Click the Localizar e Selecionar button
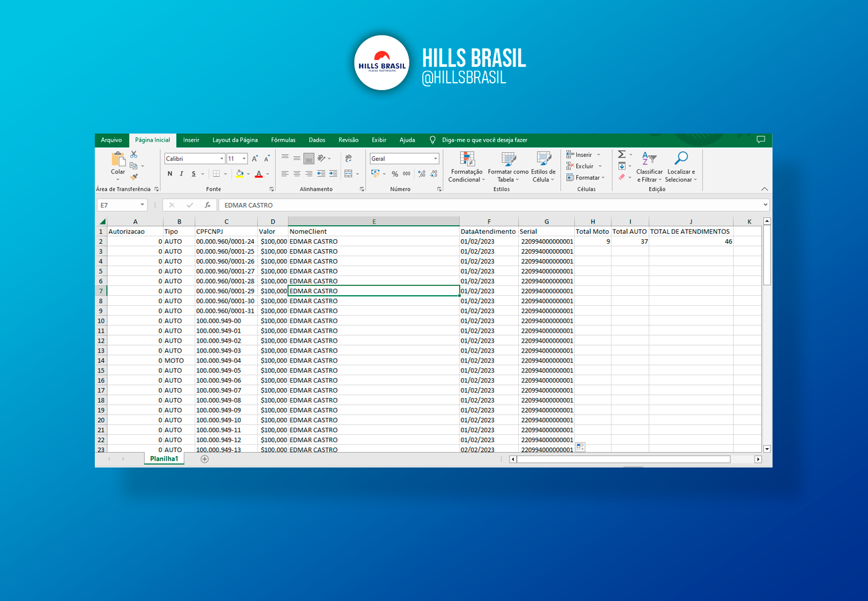The height and width of the screenshot is (601, 868). 680,168
